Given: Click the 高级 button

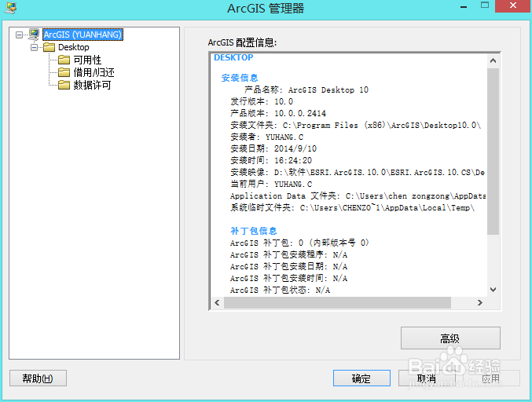Looking at the screenshot, I should point(450,338).
